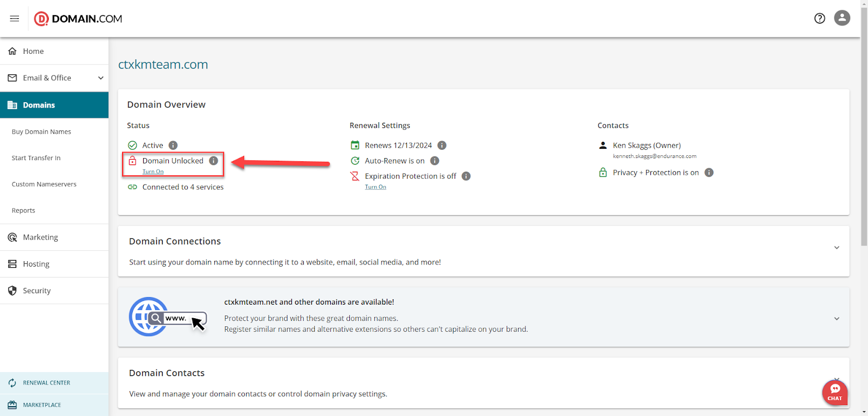Viewport: 868px width, 416px height.
Task: Click 'ctxkmteam.net and other domains are available!' text
Action: tap(309, 302)
